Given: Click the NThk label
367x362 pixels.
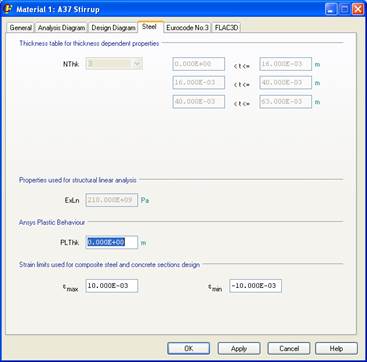Looking at the screenshot, I should pyautogui.click(x=71, y=64).
